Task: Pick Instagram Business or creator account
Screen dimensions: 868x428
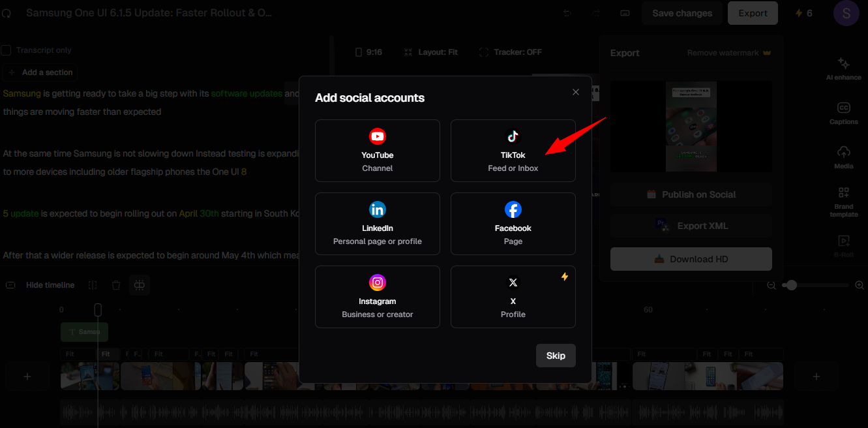Action: click(x=378, y=297)
